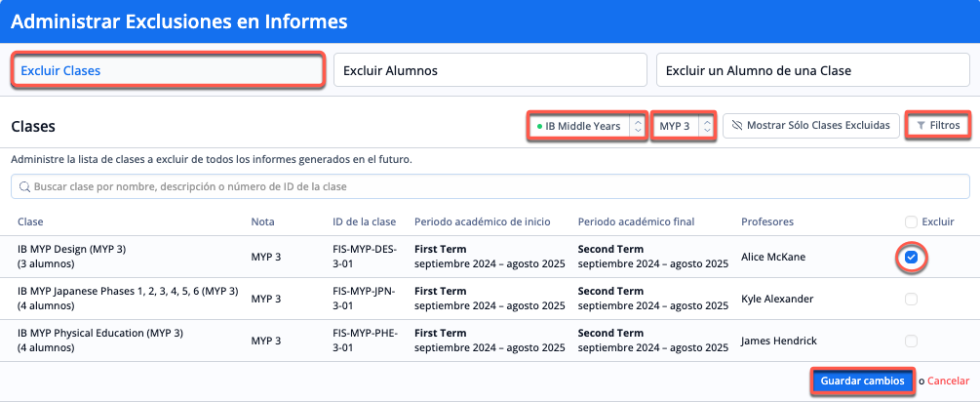Check Excluir for IB MYP Japanese Phases
Screen dimensions: 980x402
911,299
